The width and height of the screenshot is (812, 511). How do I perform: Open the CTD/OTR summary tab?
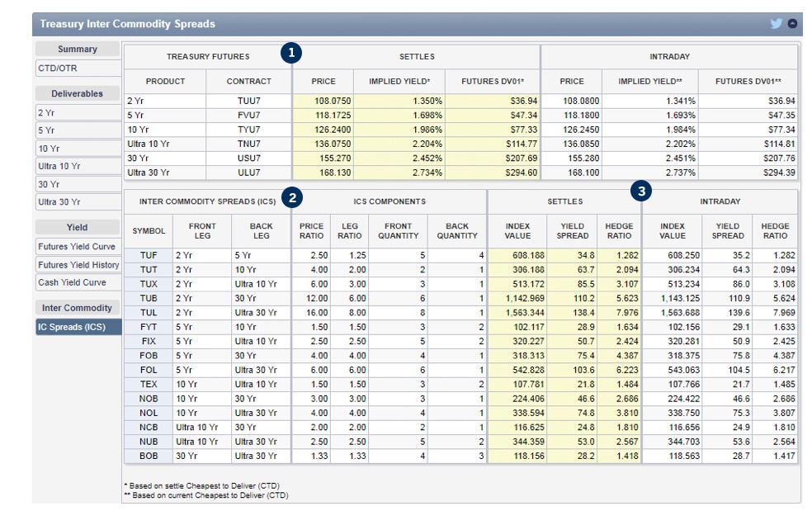click(x=78, y=69)
